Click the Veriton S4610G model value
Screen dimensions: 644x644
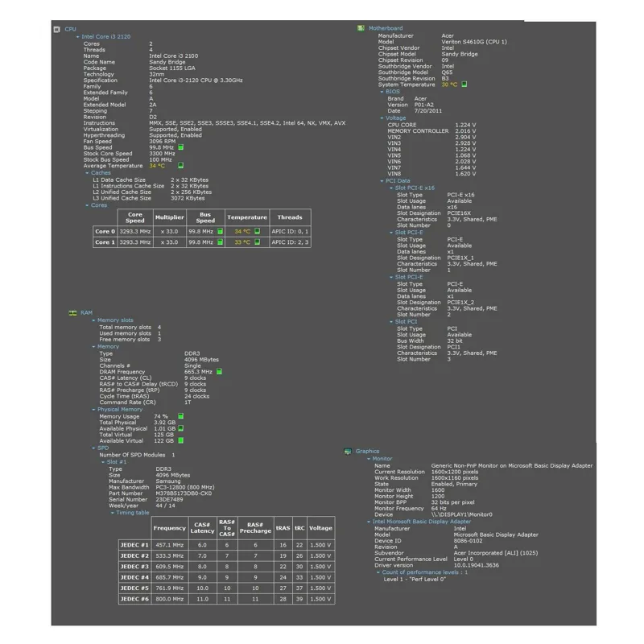[474, 42]
